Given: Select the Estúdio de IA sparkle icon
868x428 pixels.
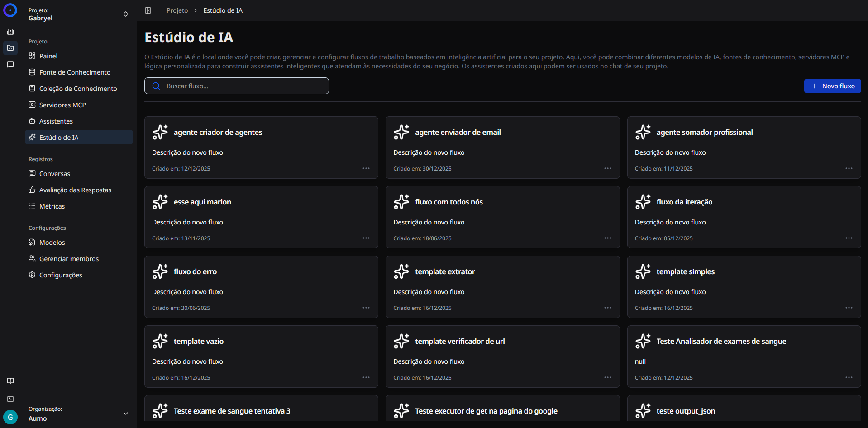Looking at the screenshot, I should (x=32, y=137).
